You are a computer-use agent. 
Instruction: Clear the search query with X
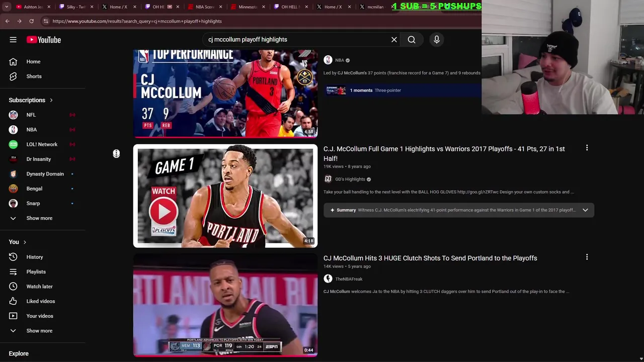coord(394,40)
